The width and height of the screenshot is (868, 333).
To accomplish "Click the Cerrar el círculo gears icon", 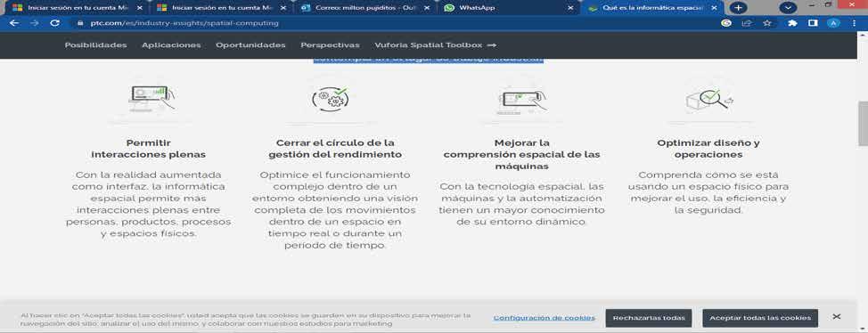I will pos(330,99).
